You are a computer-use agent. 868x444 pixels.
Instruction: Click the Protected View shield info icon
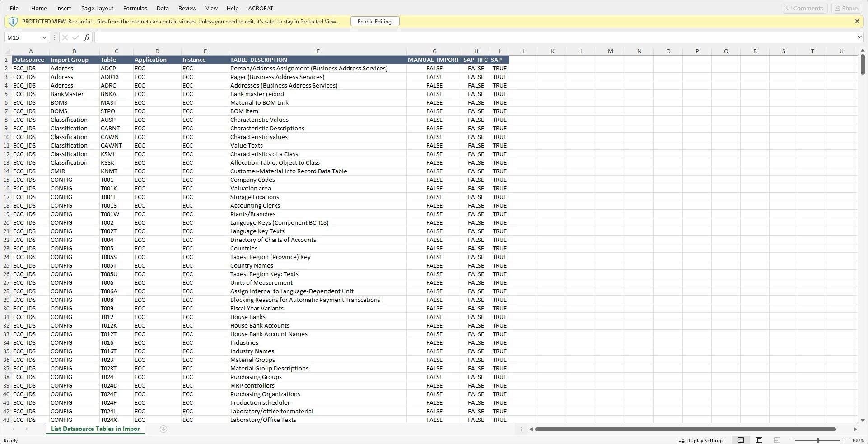(x=13, y=21)
